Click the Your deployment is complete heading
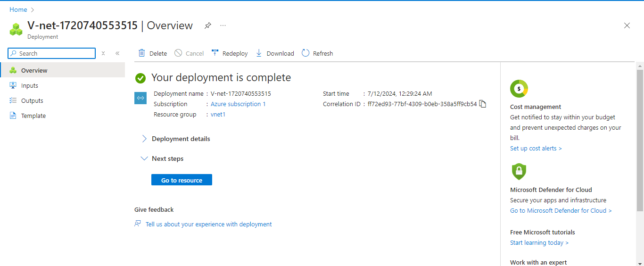This screenshot has width=644, height=266. (221, 77)
